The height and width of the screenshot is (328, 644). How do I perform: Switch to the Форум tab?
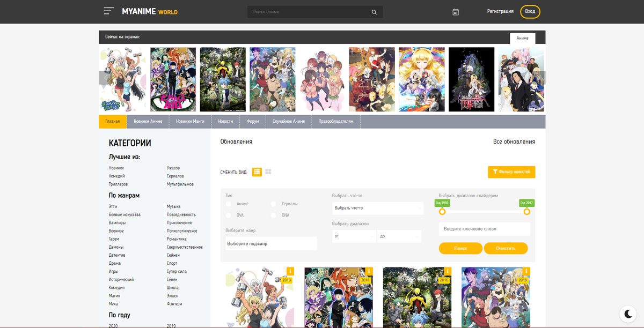[252, 121]
